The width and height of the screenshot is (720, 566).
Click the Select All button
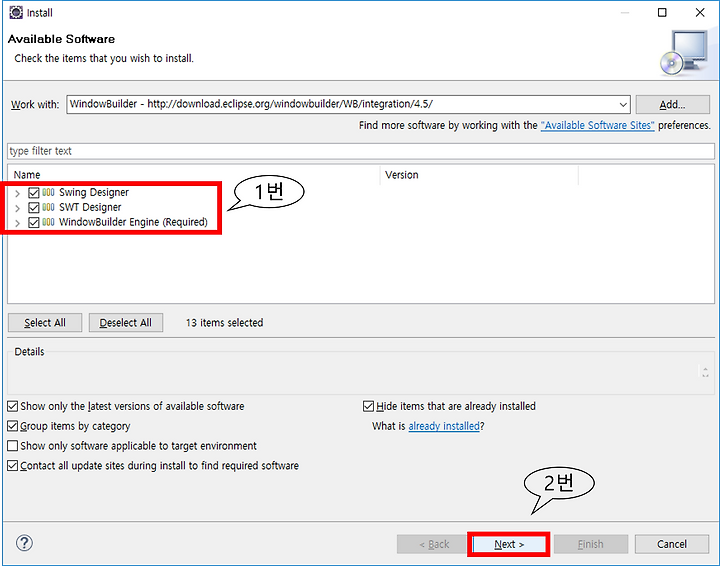coord(45,323)
